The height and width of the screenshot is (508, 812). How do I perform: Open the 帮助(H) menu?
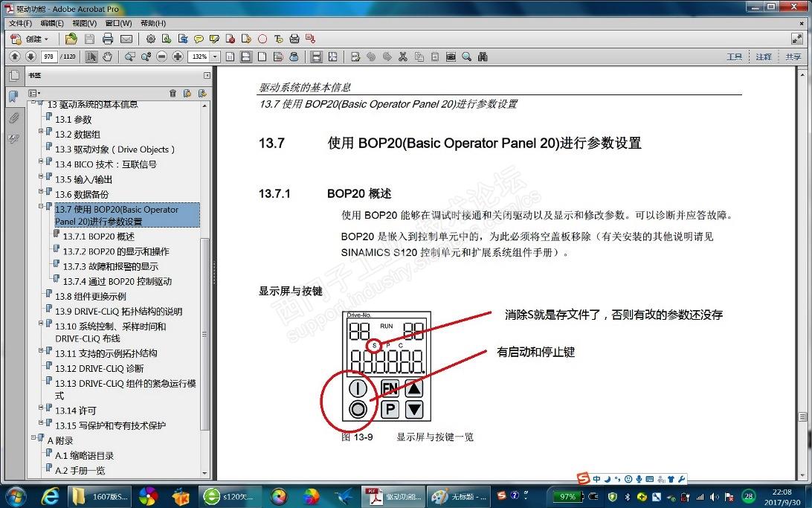[x=153, y=23]
